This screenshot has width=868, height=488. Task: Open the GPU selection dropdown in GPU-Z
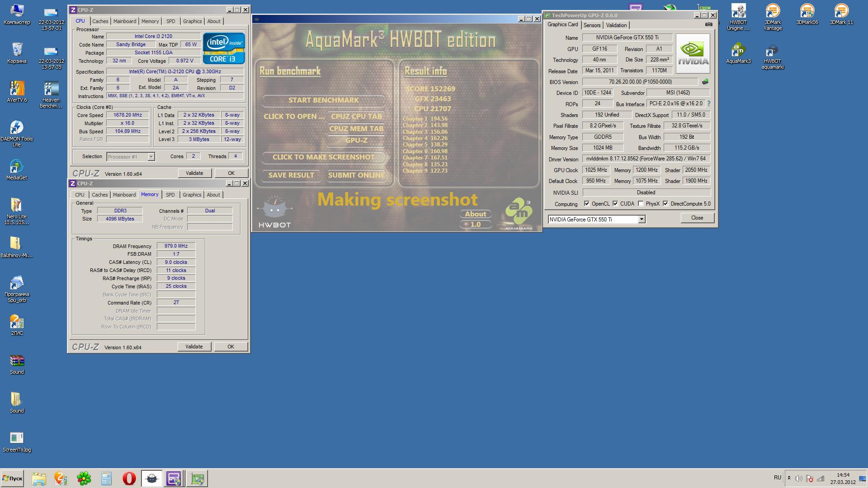click(641, 219)
